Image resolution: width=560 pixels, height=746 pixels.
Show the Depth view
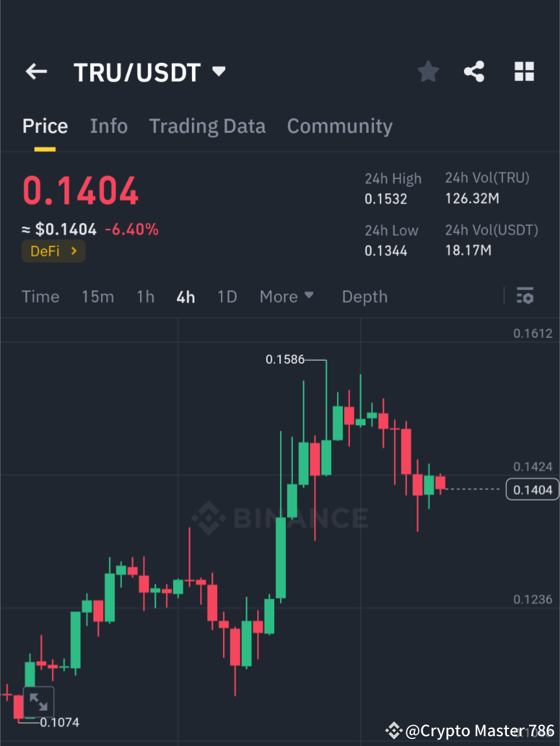tap(364, 296)
